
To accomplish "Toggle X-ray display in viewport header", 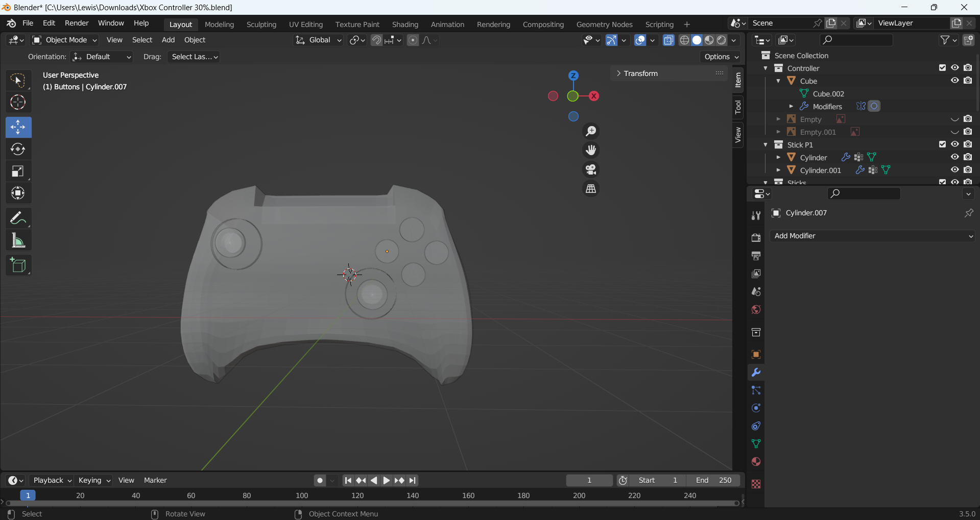I will (x=668, y=40).
